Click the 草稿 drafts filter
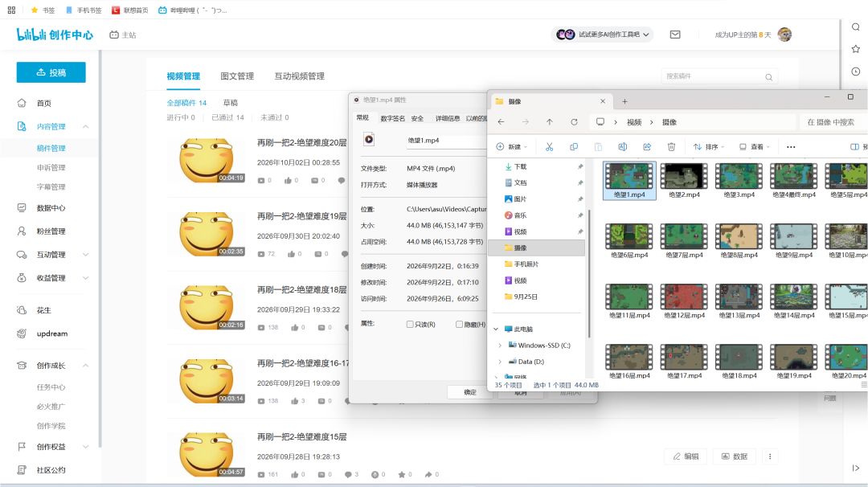The height and width of the screenshot is (487, 868). pyautogui.click(x=231, y=103)
